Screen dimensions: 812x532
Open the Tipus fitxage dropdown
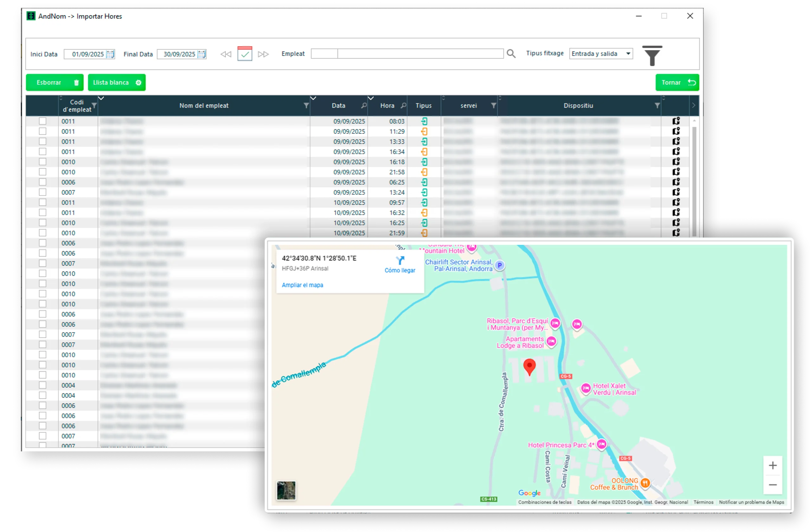pos(628,54)
